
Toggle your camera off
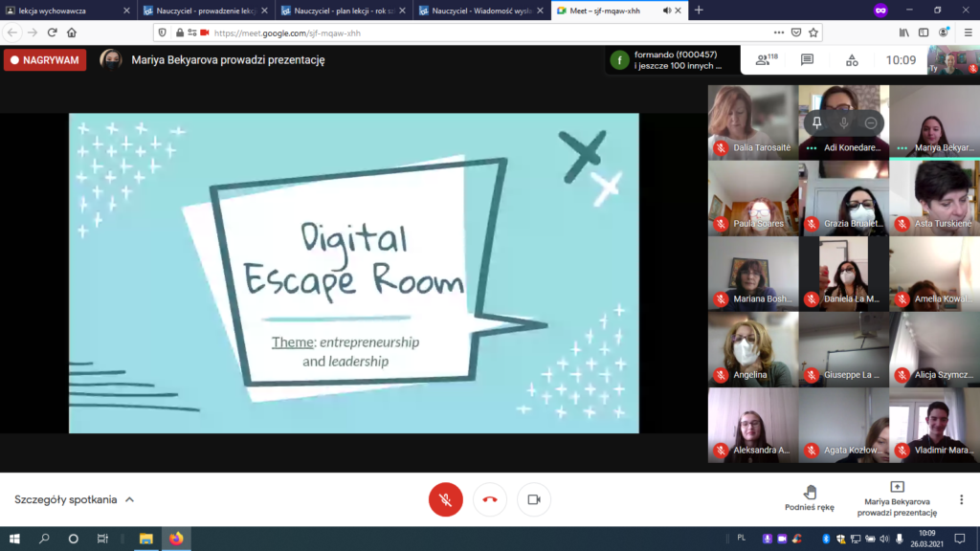(534, 499)
